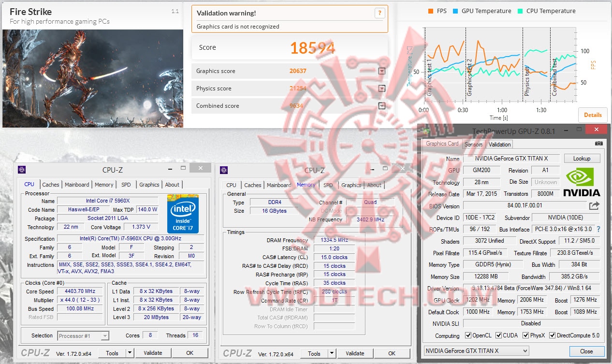Image resolution: width=612 pixels, height=364 pixels.
Task: Open Tools dropdown arrow in left CPU-Z window
Action: (x=130, y=353)
